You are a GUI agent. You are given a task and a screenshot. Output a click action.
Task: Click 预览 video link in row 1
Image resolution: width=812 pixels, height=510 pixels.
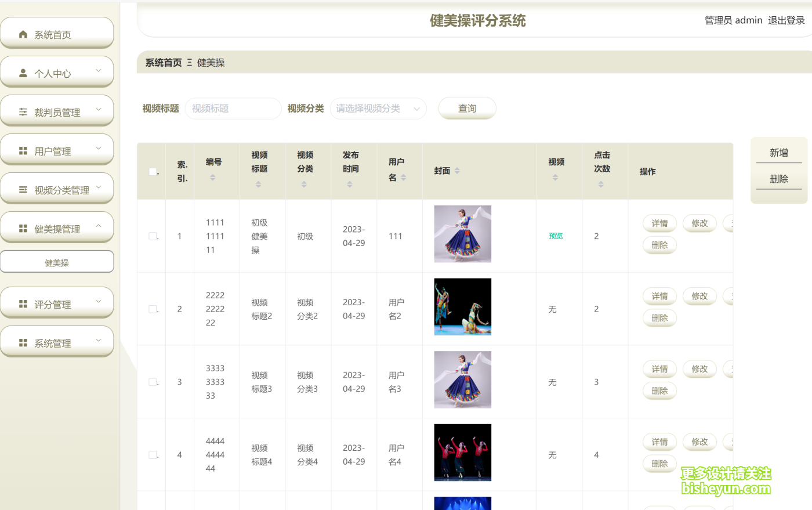[x=556, y=236]
